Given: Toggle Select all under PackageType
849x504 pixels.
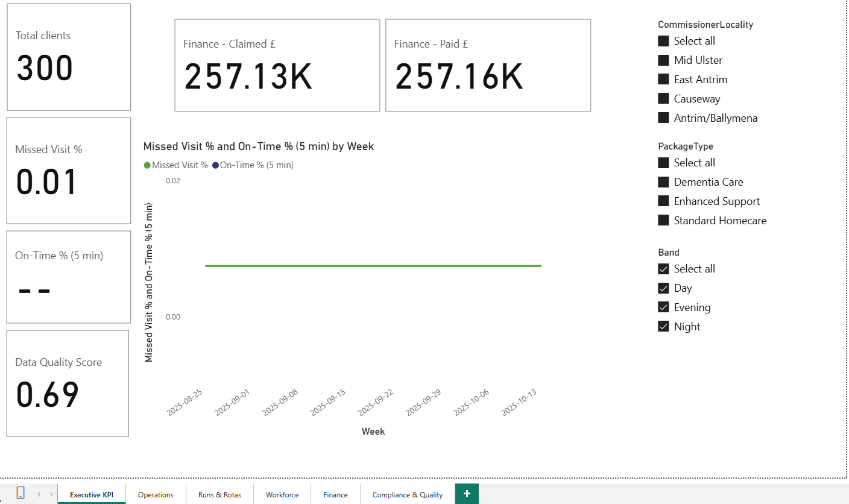Looking at the screenshot, I should tap(663, 162).
